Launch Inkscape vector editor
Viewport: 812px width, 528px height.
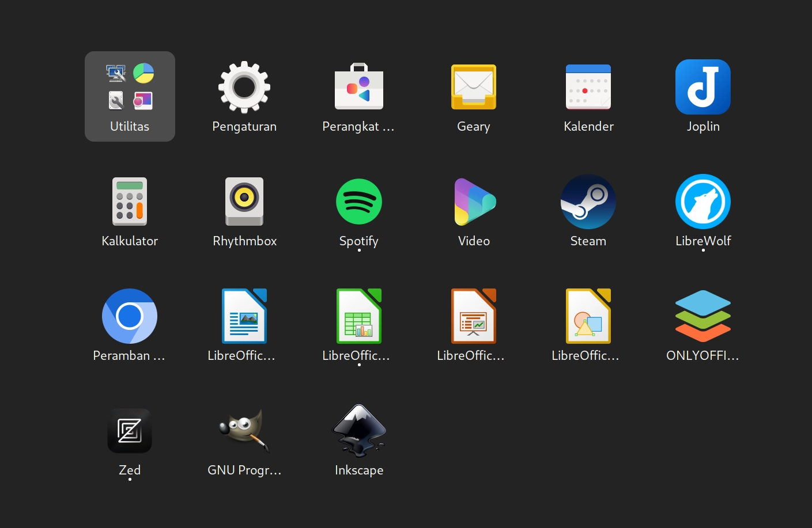(x=358, y=431)
